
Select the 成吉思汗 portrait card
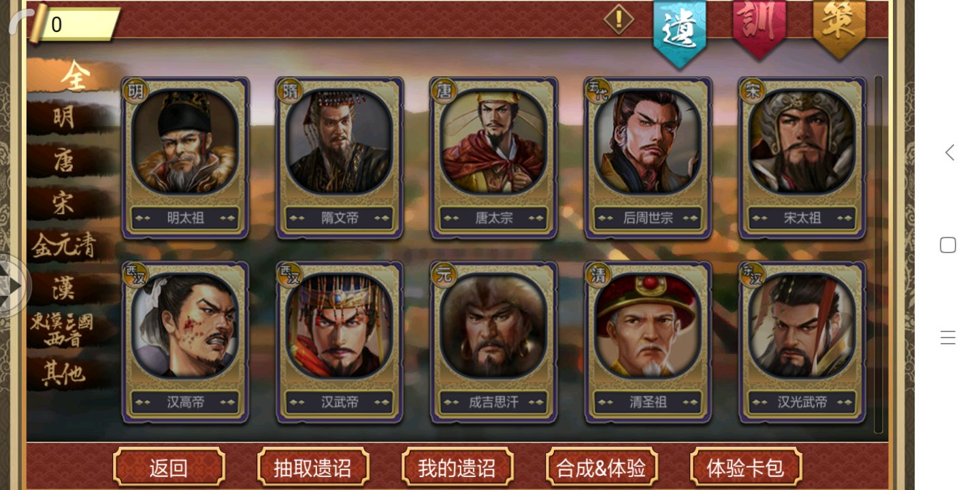494,342
